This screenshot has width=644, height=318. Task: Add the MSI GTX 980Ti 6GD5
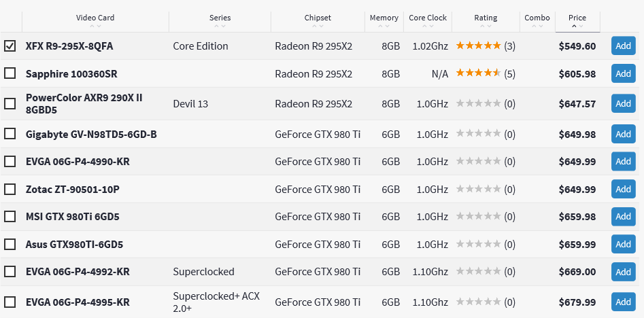tap(623, 216)
